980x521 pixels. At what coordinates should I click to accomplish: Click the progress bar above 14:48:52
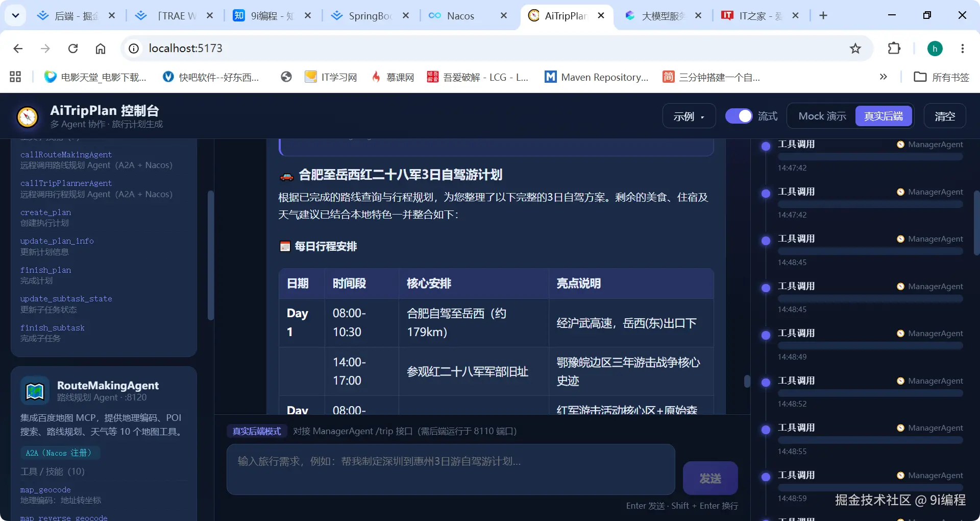(x=870, y=393)
